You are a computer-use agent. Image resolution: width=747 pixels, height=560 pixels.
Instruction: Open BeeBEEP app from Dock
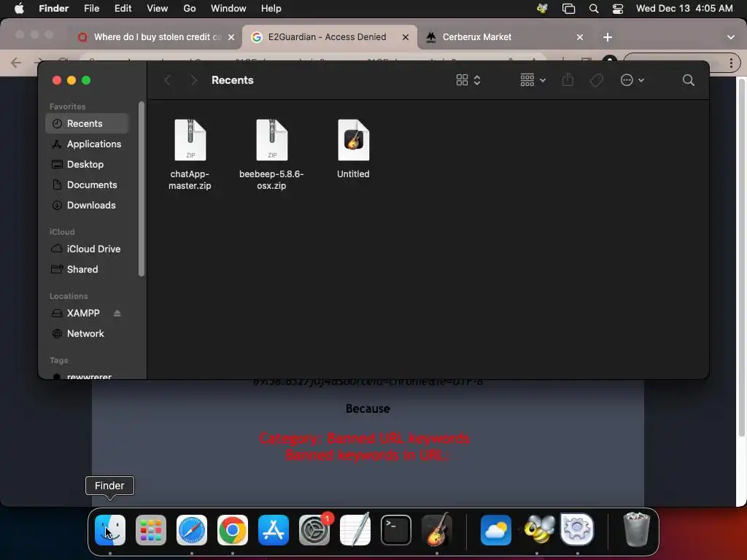pos(537,530)
